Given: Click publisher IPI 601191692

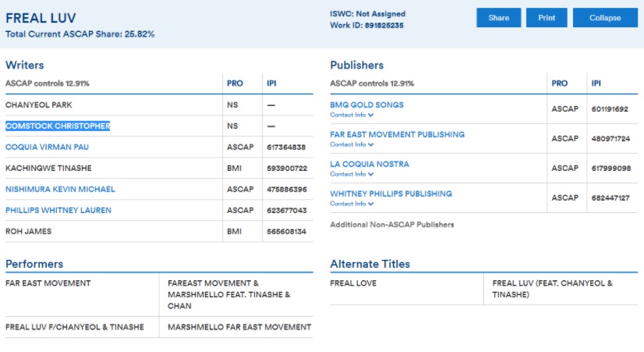Looking at the screenshot, I should click(610, 109).
